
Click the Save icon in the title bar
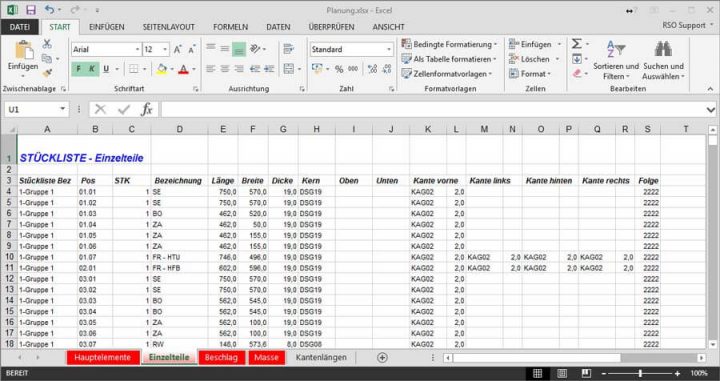pyautogui.click(x=31, y=10)
